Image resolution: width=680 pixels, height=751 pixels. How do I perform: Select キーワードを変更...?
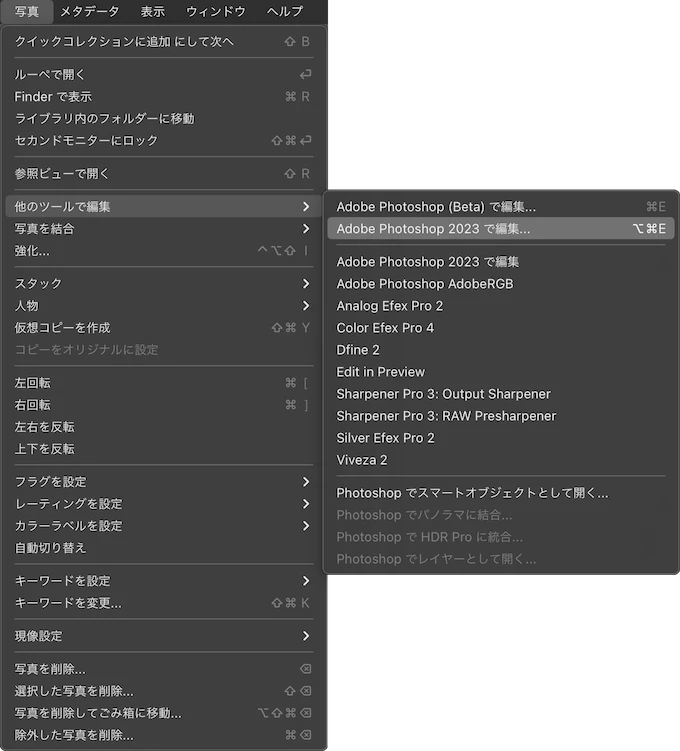pyautogui.click(x=164, y=603)
